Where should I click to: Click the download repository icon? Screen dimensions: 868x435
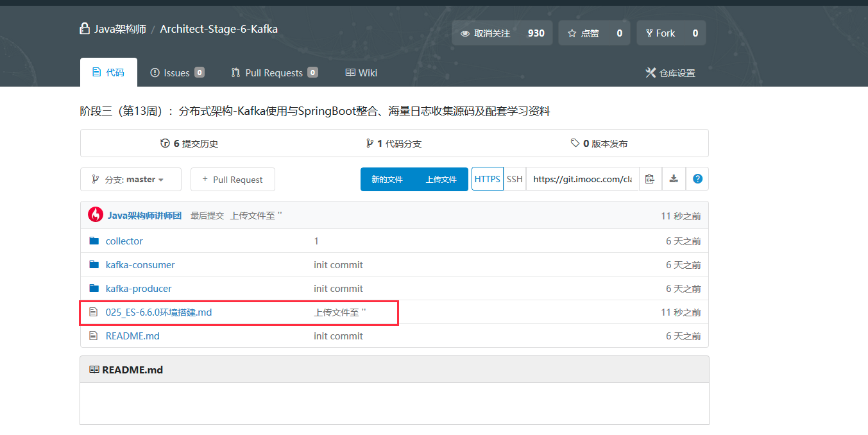[674, 179]
